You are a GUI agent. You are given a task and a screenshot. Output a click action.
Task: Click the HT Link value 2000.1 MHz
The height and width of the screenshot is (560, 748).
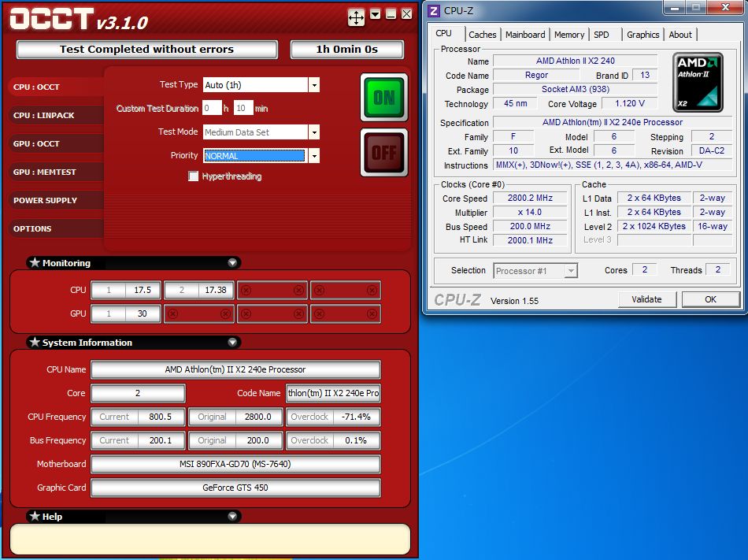[x=530, y=240]
